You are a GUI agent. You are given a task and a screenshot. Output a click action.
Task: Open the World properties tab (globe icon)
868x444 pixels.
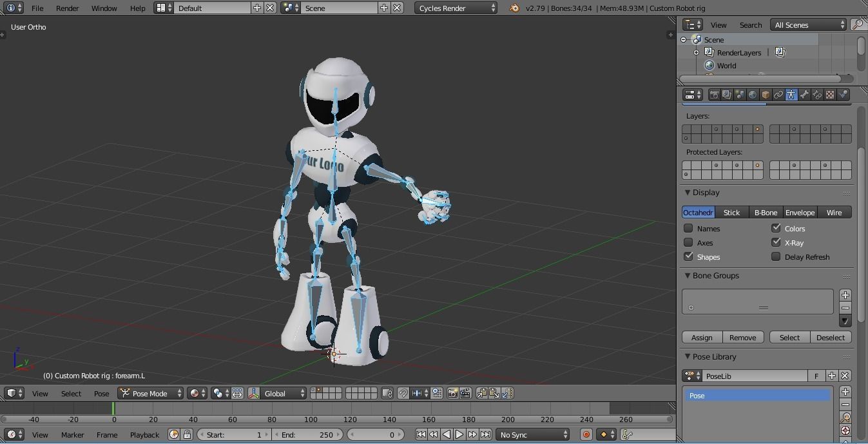click(x=753, y=95)
